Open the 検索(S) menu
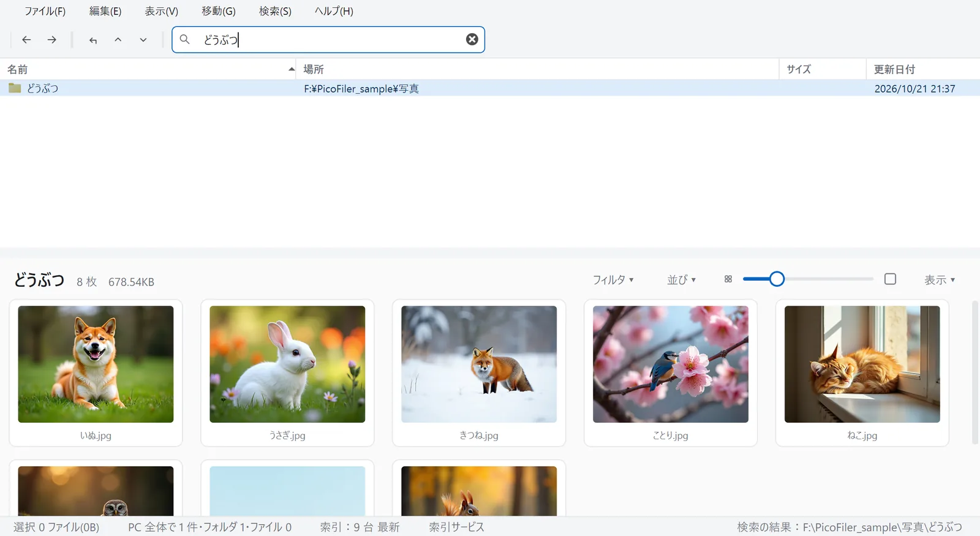Image resolution: width=980 pixels, height=536 pixels. [276, 11]
